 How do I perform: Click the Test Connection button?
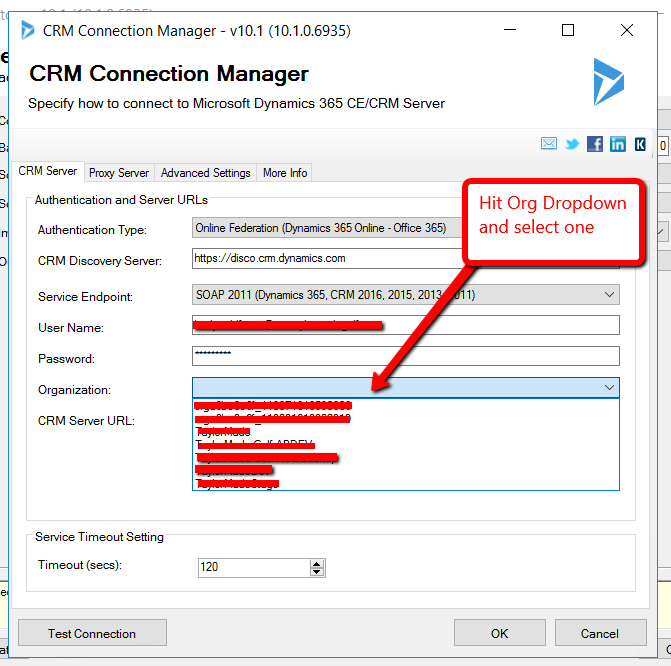click(x=92, y=633)
